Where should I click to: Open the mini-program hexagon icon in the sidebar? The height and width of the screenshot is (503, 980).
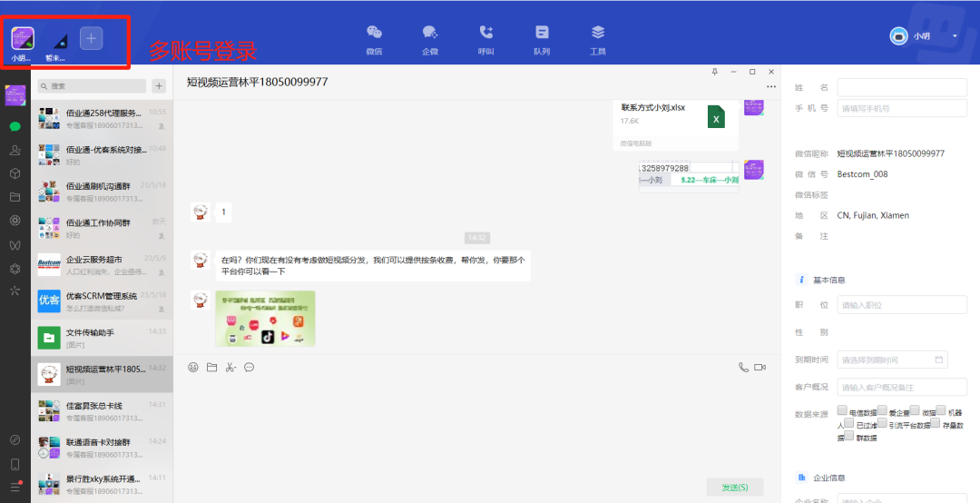pyautogui.click(x=15, y=269)
